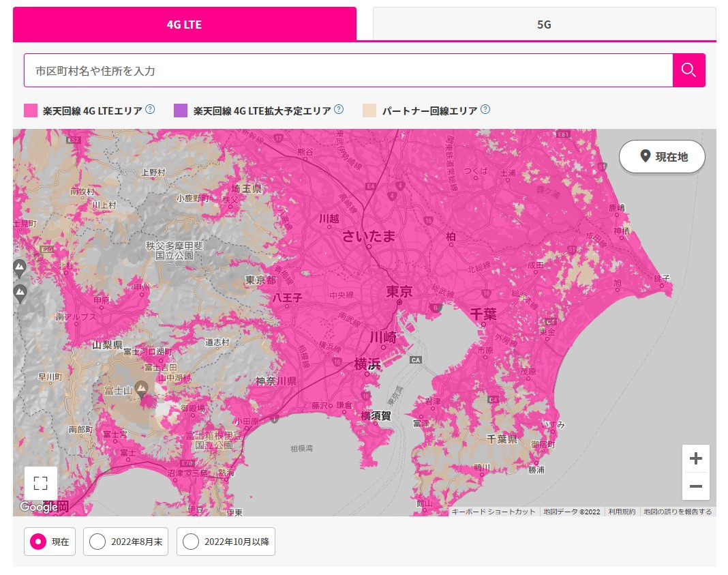The image size is (728, 575).
Task: Click the 道志村 label on map
Action: pos(217,342)
